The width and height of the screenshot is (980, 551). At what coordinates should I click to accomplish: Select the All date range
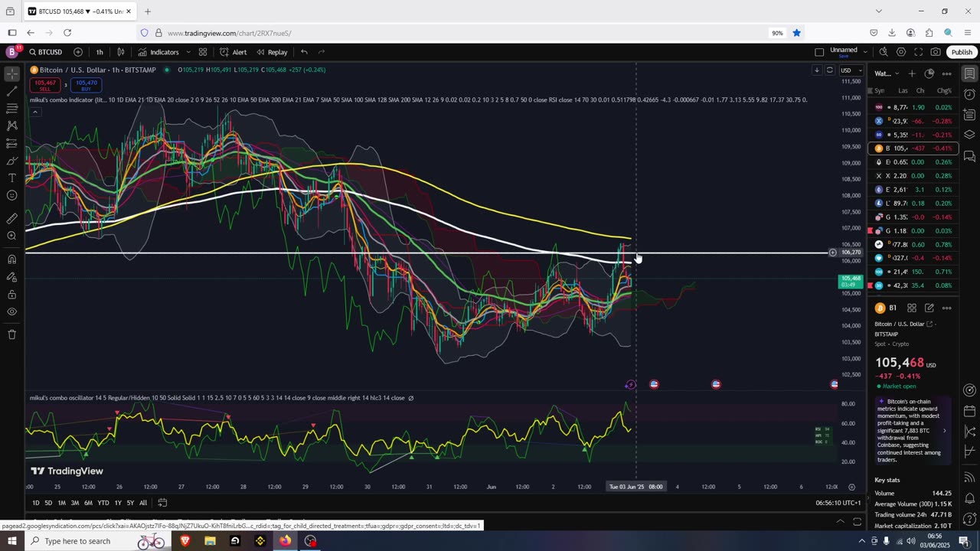click(143, 503)
